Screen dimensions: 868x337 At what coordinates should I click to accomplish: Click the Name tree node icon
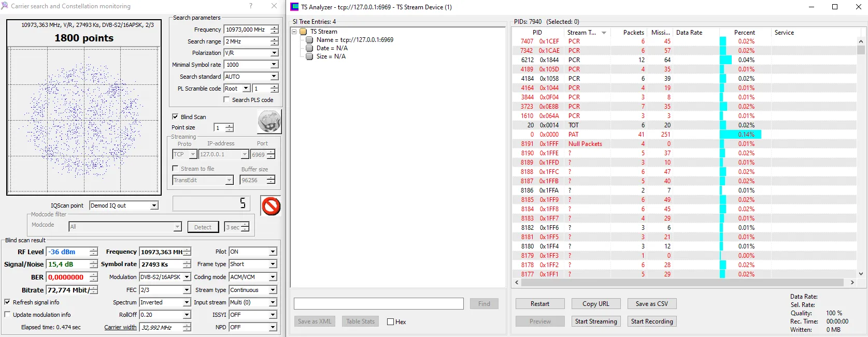point(309,40)
